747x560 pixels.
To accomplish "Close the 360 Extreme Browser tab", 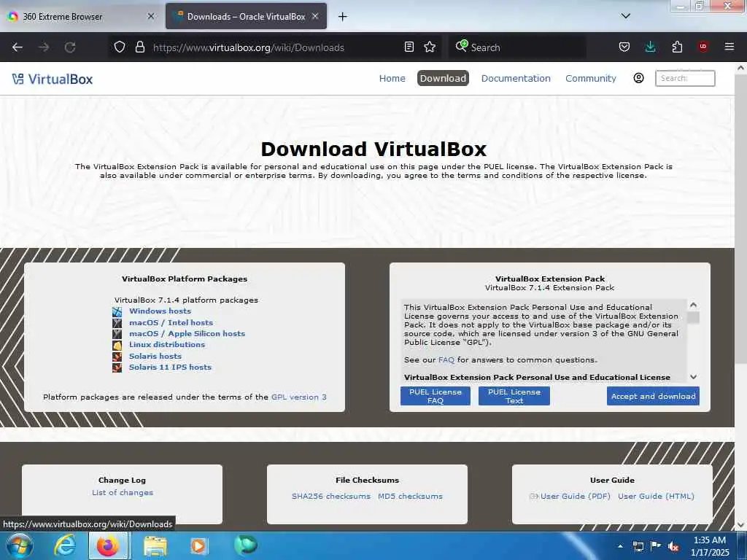I will pos(151,16).
